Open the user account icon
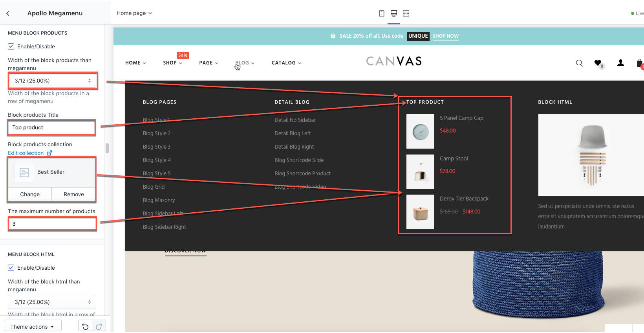Viewport: 644px width, 333px height. [620, 63]
